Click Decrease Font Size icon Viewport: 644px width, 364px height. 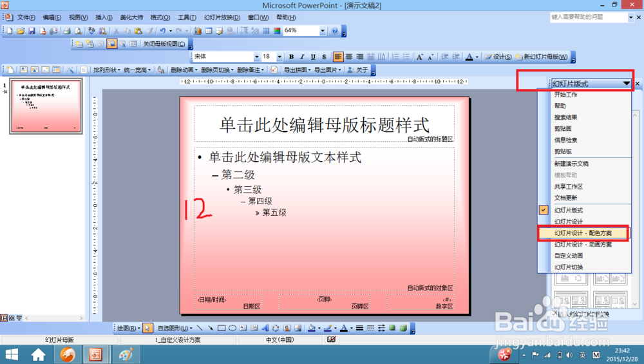pyautogui.click(x=430, y=57)
